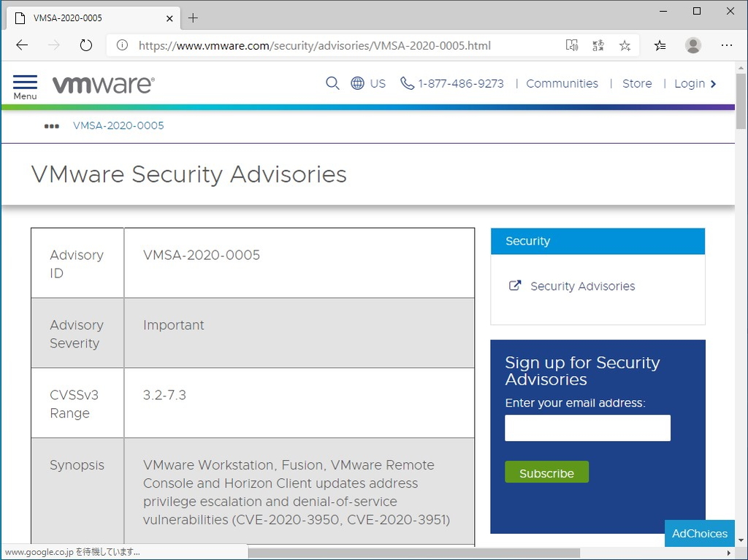The image size is (748, 560).
Task: Open the Communities link
Action: pyautogui.click(x=562, y=83)
